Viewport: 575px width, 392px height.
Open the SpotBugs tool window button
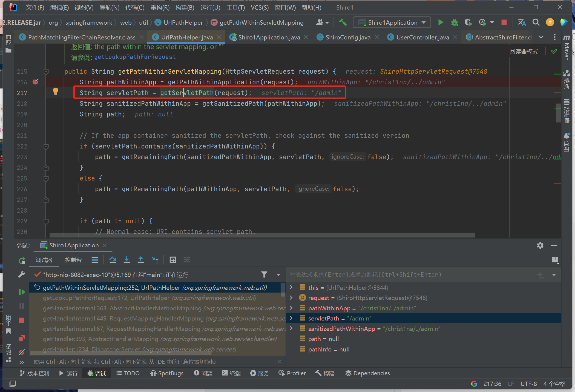(x=167, y=373)
